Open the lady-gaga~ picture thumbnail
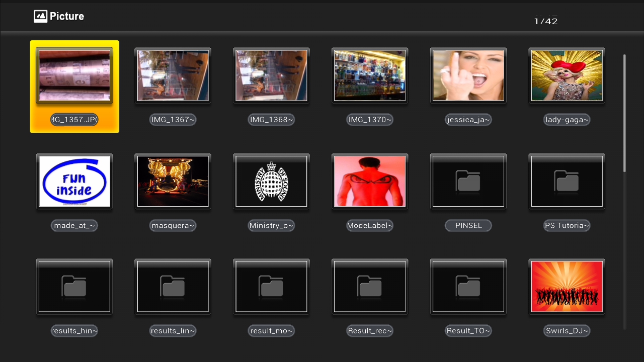 (567, 75)
